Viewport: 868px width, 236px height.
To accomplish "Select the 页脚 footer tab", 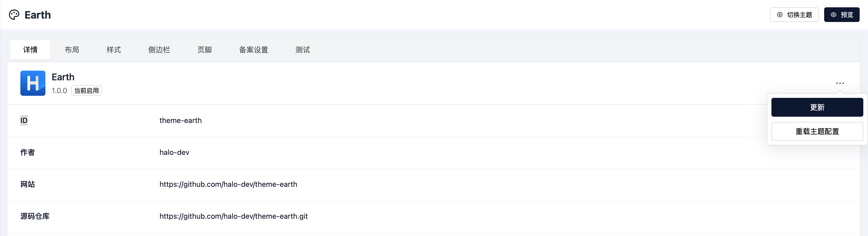I will pos(205,50).
